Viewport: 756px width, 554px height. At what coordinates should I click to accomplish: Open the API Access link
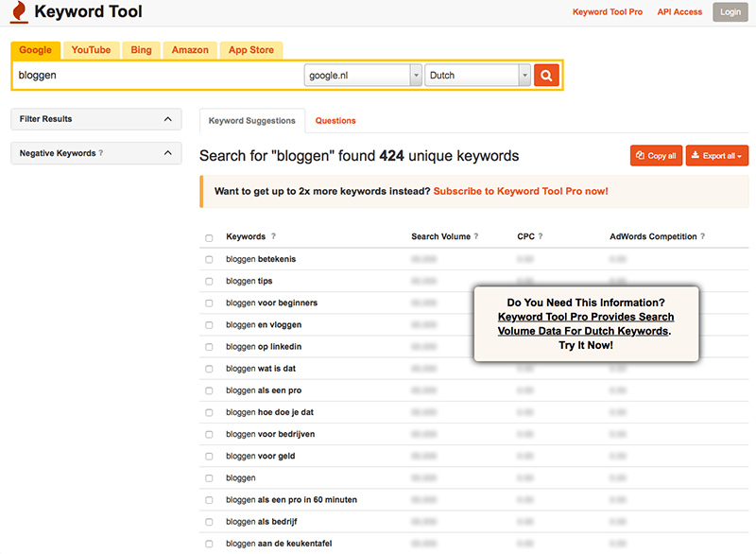tap(679, 12)
